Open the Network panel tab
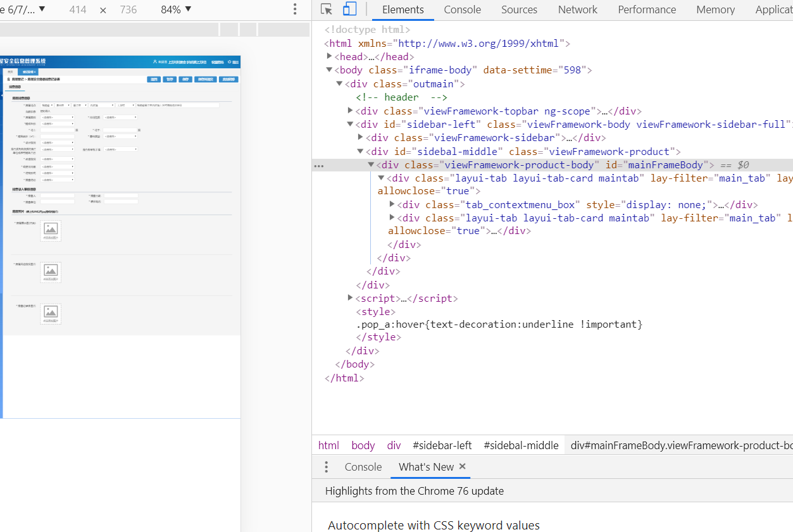This screenshot has height=532, width=793. click(x=578, y=9)
